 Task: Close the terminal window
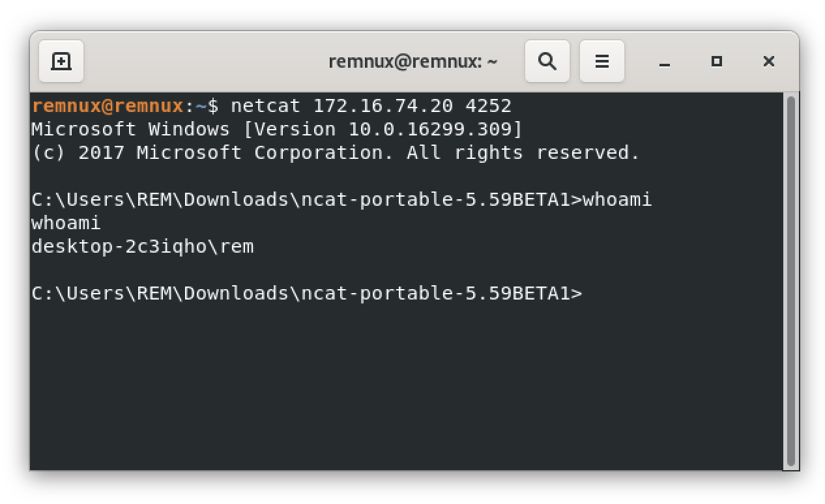(769, 61)
